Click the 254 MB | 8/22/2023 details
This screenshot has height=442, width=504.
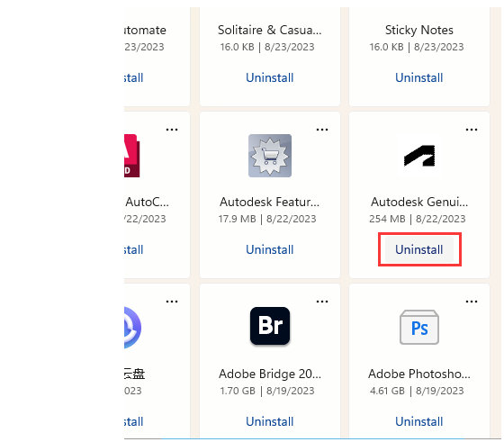[x=418, y=219]
